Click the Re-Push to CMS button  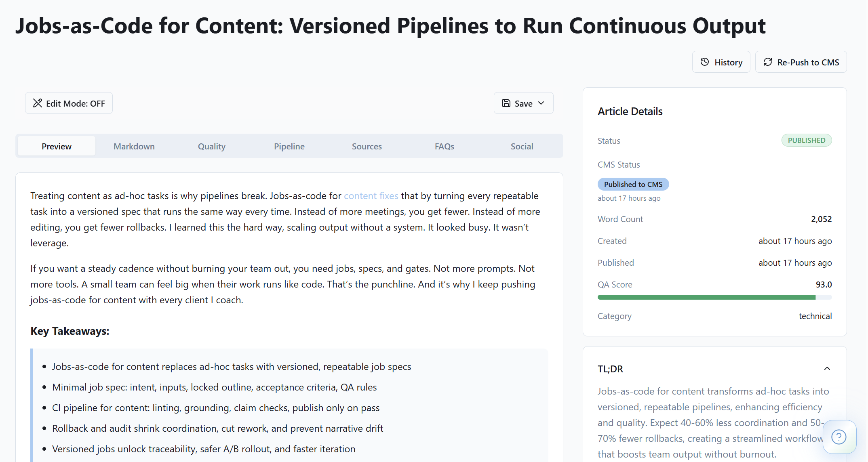tap(801, 62)
